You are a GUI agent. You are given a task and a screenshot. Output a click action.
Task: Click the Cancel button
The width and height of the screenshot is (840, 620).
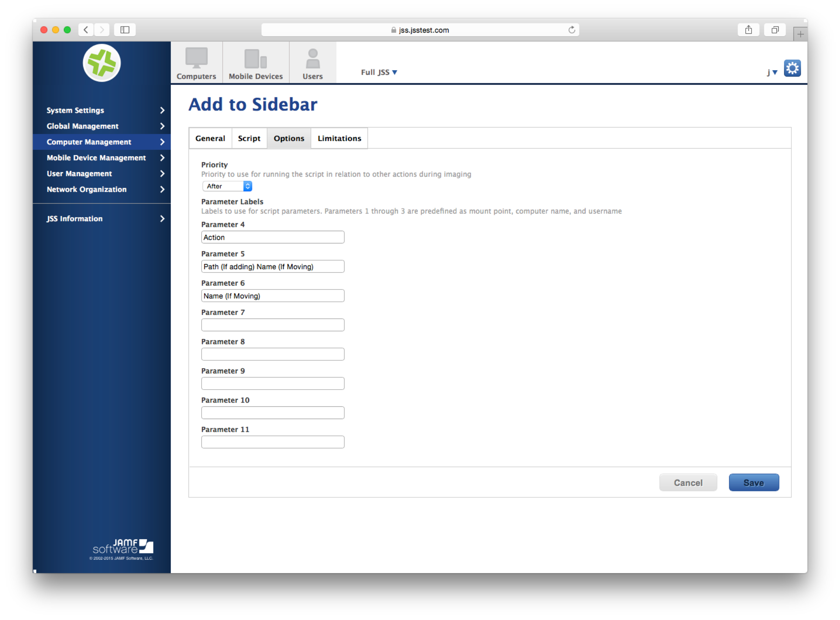point(688,483)
